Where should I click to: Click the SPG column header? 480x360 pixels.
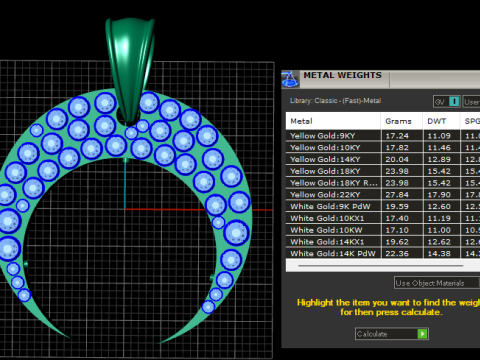[470, 121]
